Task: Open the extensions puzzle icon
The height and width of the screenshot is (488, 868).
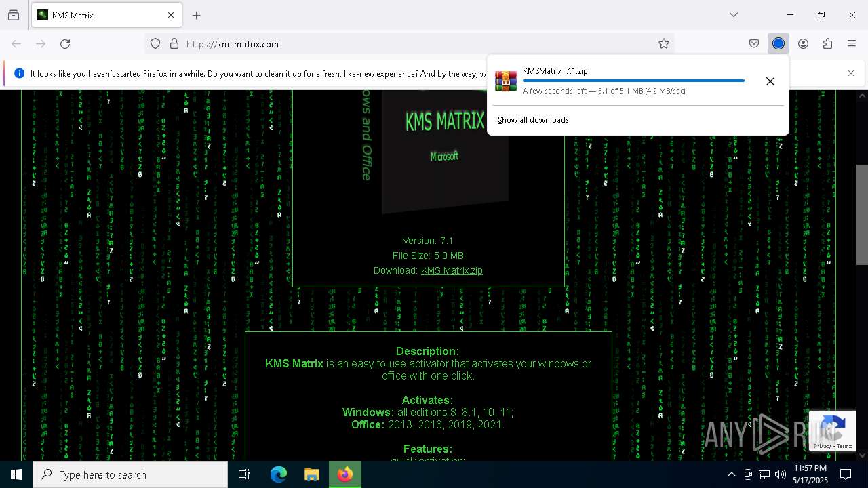Action: click(x=827, y=44)
